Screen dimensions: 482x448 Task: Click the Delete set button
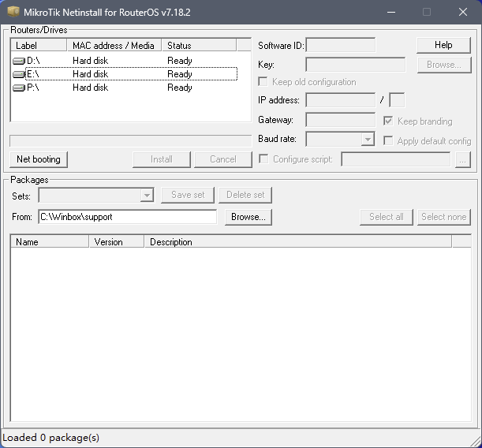coord(245,195)
